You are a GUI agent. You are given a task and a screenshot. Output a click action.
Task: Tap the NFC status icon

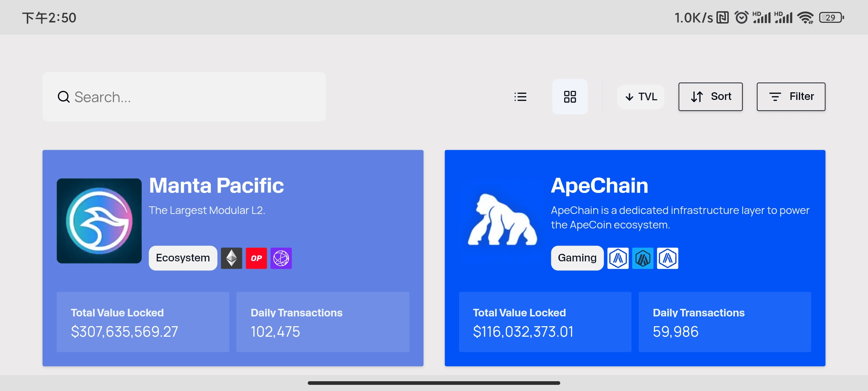coord(723,17)
